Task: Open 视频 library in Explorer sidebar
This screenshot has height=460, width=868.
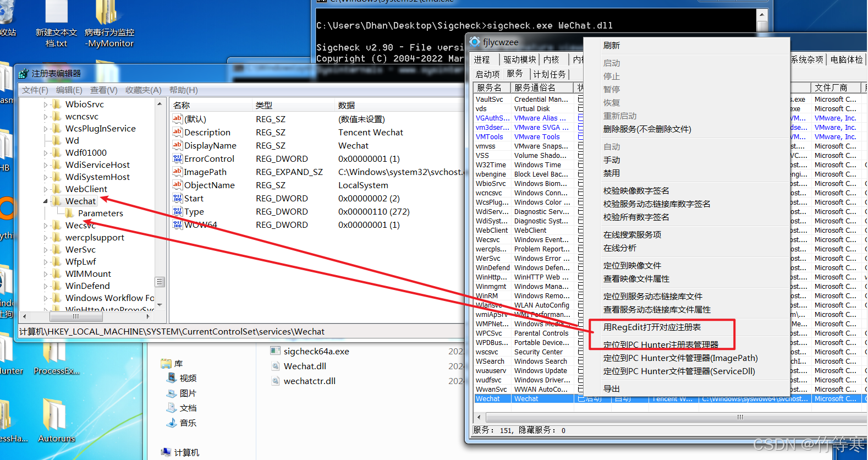Action: click(182, 378)
